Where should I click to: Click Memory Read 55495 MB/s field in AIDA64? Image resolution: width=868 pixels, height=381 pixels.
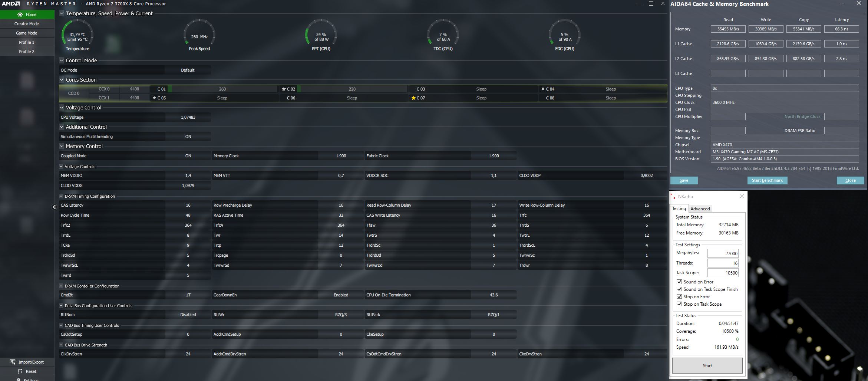point(728,29)
